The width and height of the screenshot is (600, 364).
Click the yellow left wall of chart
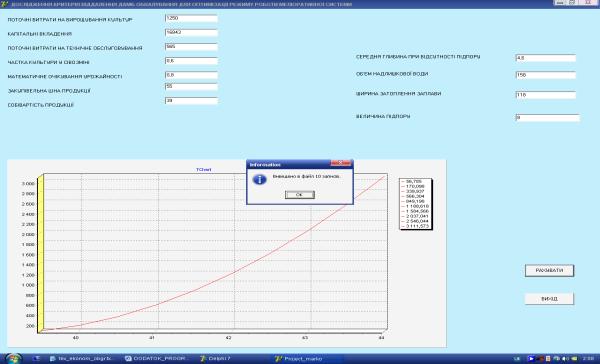point(41,252)
